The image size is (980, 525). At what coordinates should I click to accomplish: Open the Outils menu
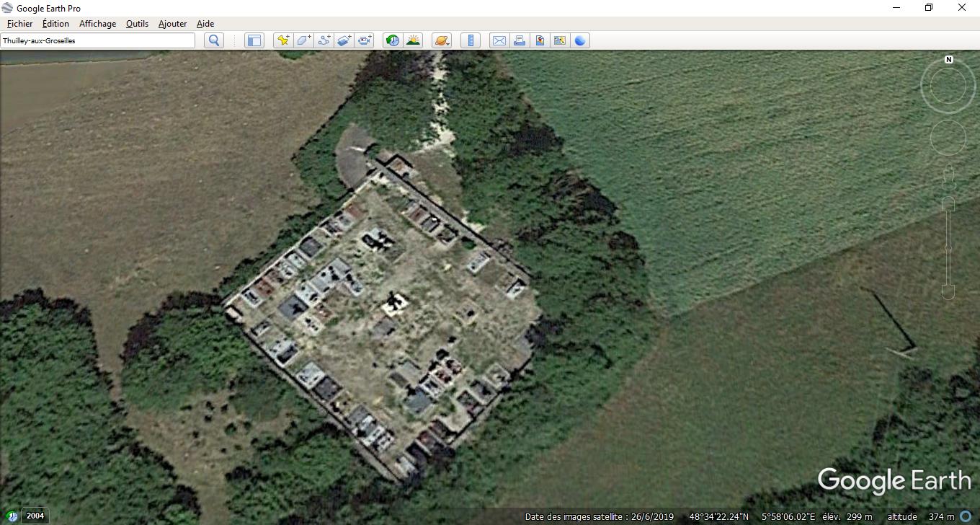[137, 24]
